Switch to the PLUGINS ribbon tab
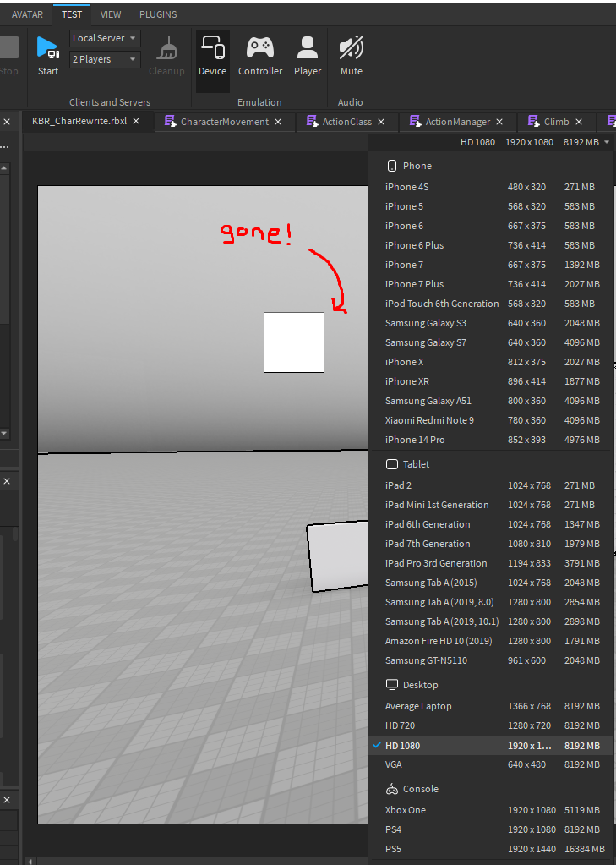 (x=158, y=14)
